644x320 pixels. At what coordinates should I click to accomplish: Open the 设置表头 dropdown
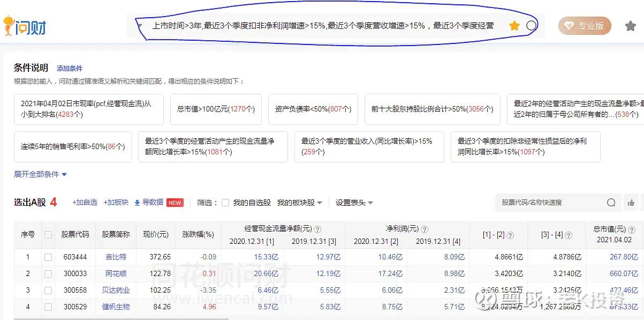pyautogui.click(x=354, y=203)
